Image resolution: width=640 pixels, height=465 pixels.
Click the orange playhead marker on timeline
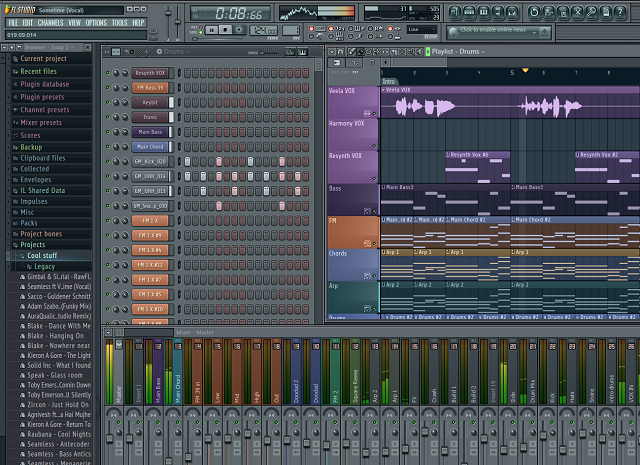click(525, 71)
